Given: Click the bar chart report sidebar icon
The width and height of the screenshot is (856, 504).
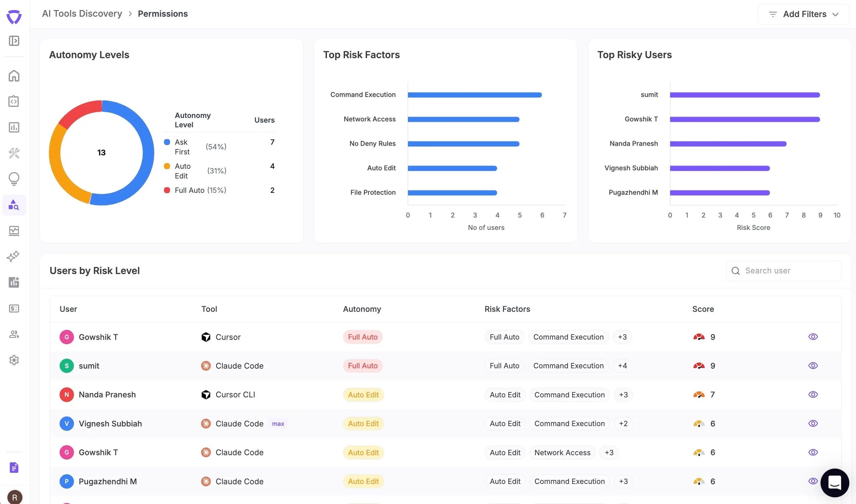Looking at the screenshot, I should click(x=14, y=127).
